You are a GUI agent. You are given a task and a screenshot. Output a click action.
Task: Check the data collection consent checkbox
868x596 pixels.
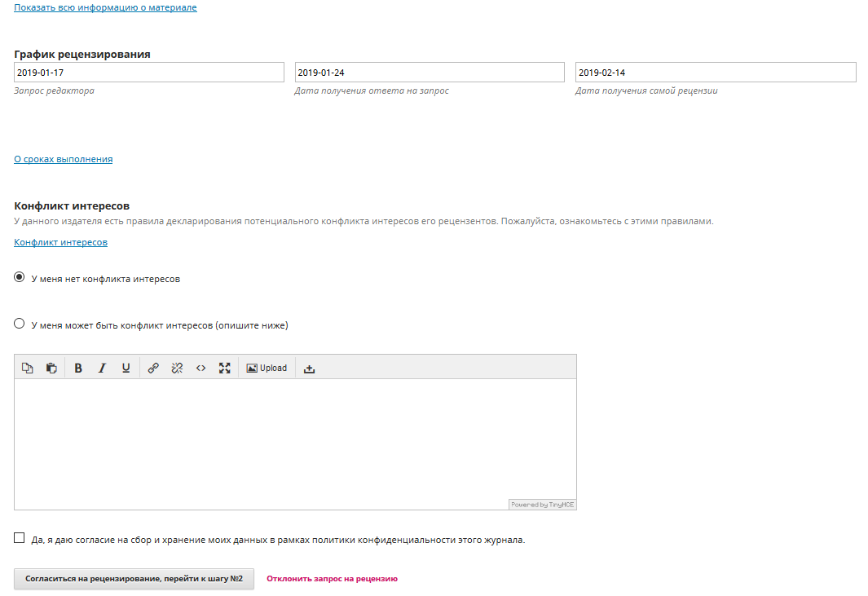pyautogui.click(x=20, y=538)
